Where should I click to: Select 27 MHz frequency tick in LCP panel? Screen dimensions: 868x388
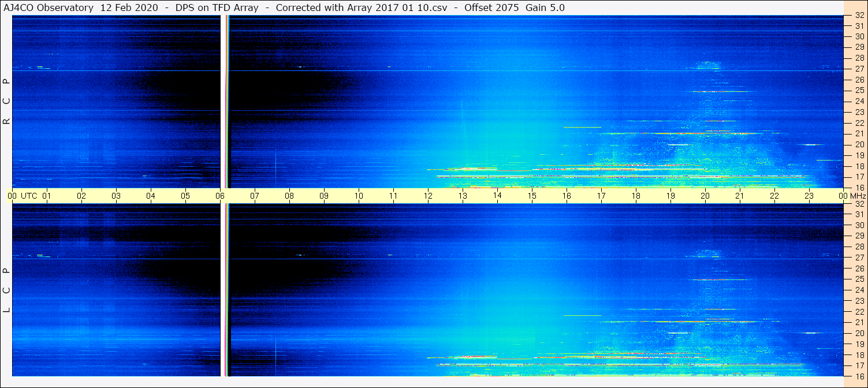tap(859, 258)
